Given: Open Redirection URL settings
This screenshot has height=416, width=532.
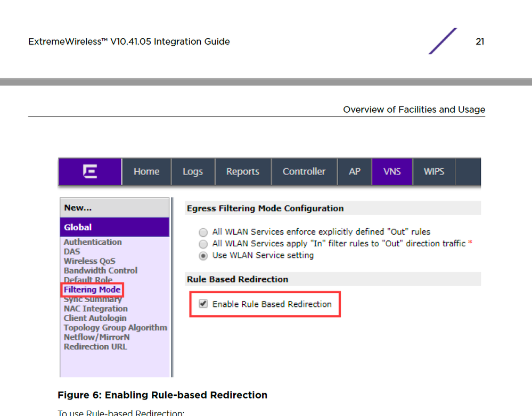Looking at the screenshot, I should tap(95, 346).
